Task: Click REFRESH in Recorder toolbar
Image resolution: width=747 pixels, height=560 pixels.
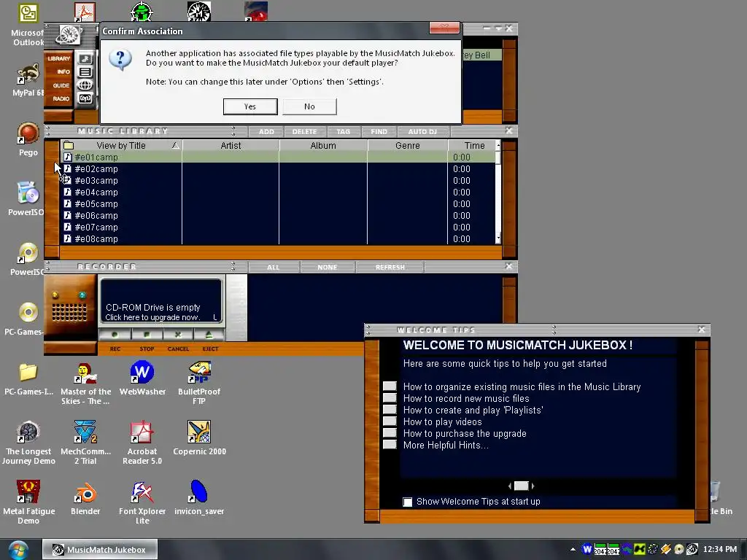Action: click(x=390, y=267)
